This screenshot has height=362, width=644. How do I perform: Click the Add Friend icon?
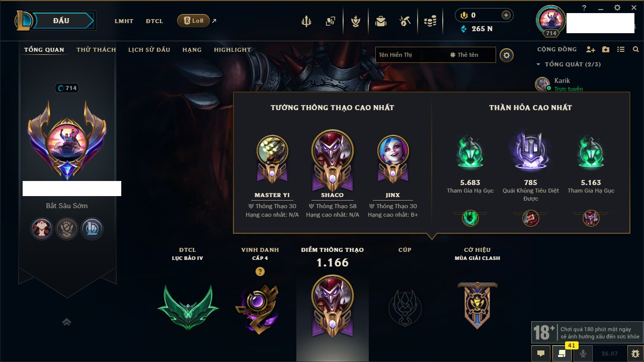(x=591, y=49)
